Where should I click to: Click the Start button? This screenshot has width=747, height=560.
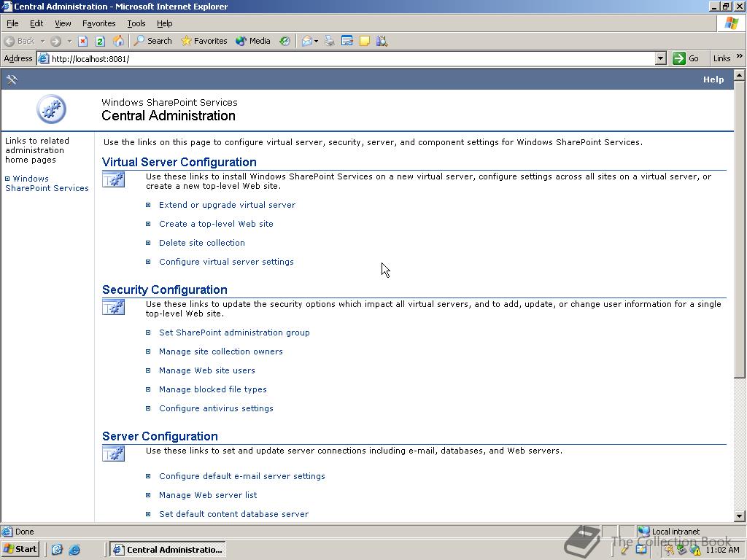(20, 549)
